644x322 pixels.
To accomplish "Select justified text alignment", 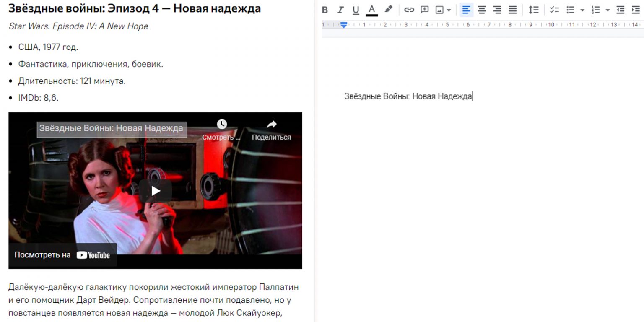I will point(512,10).
